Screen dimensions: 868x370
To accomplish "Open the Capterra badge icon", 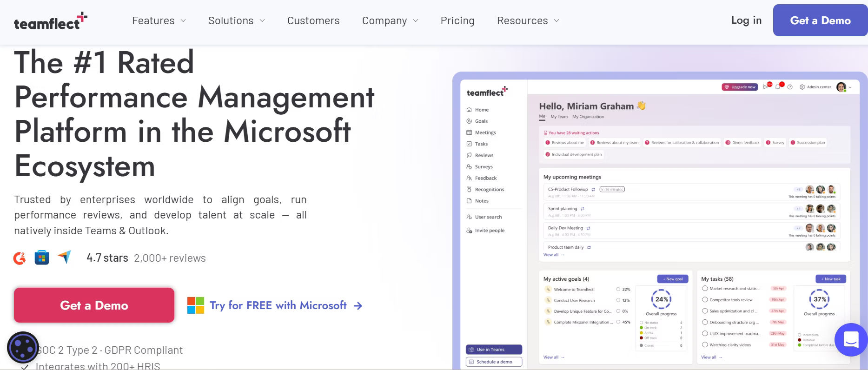I will (x=64, y=257).
